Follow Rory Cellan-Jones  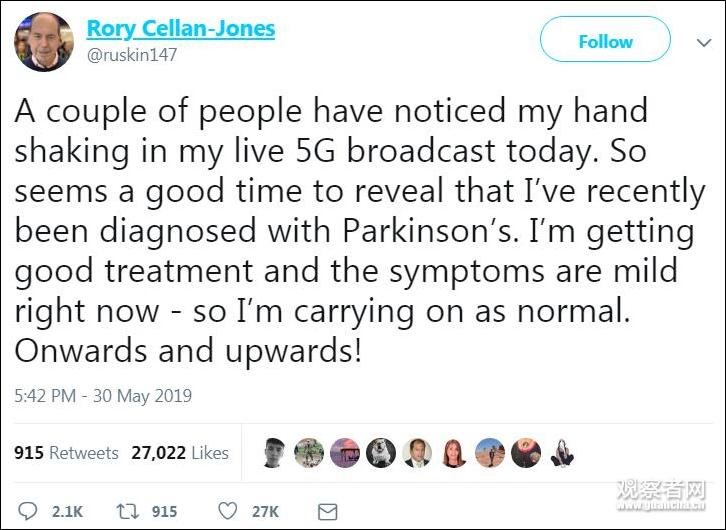(x=605, y=42)
